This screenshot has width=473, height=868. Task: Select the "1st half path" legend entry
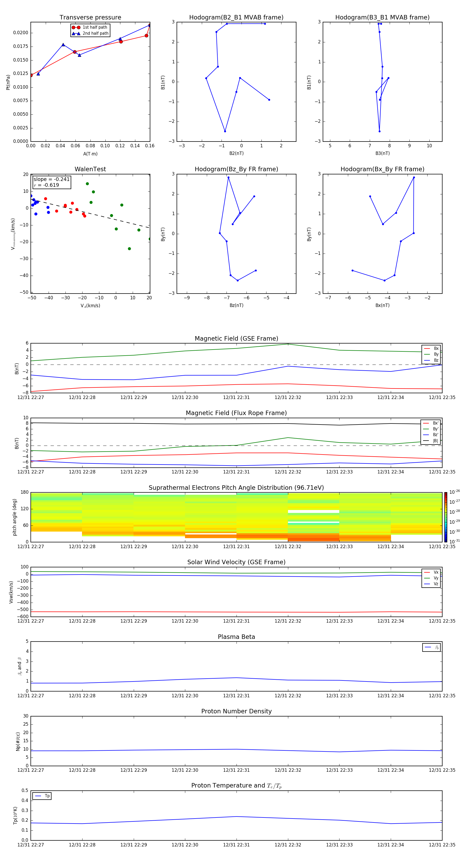90,27
